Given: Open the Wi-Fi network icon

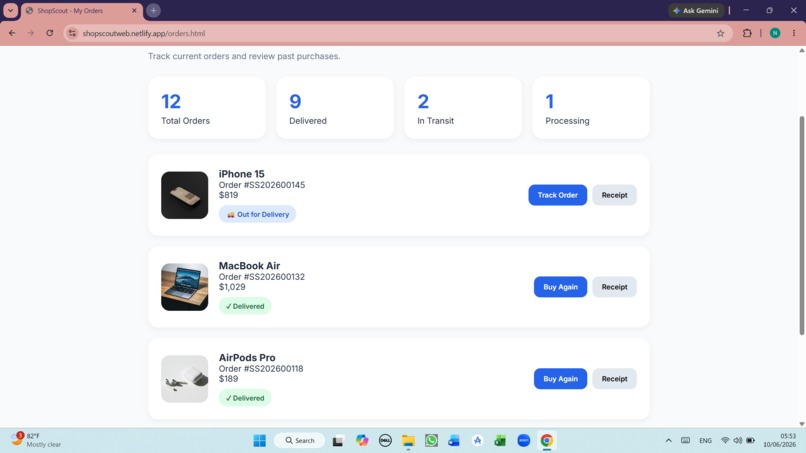Looking at the screenshot, I should click(x=725, y=441).
